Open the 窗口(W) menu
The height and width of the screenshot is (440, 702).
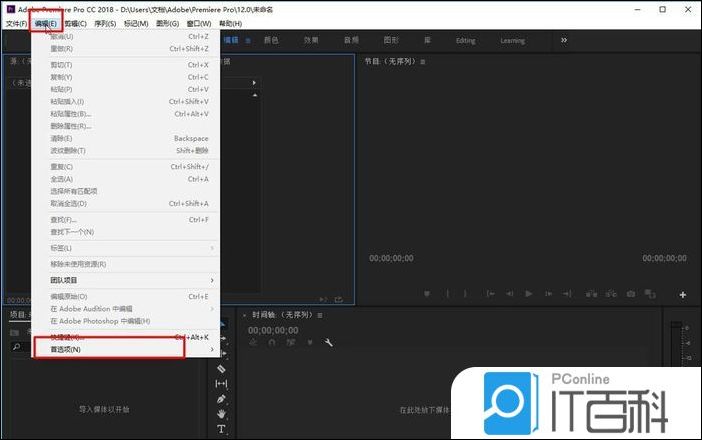pyautogui.click(x=198, y=23)
